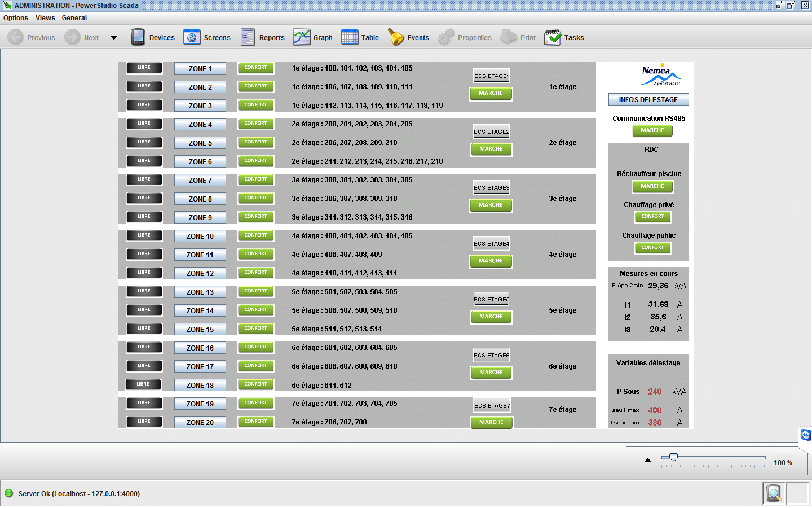Click the Server Ok status text
The width and height of the screenshot is (812, 508).
tap(79, 493)
